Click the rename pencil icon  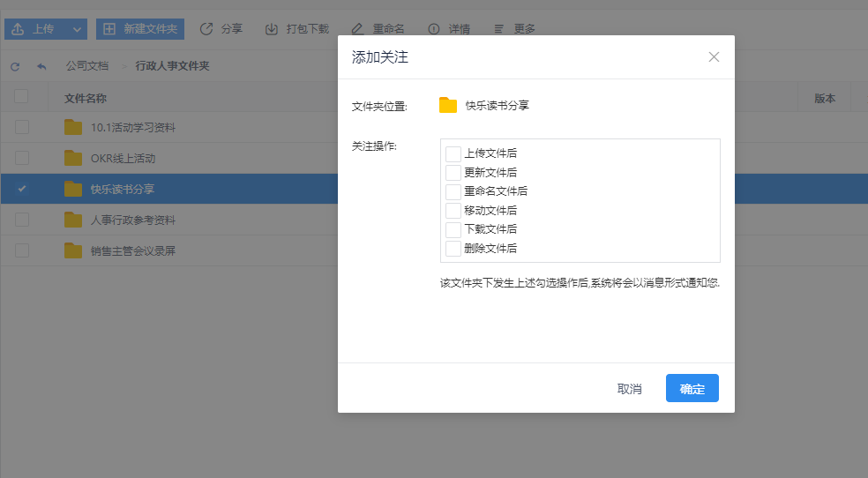357,29
